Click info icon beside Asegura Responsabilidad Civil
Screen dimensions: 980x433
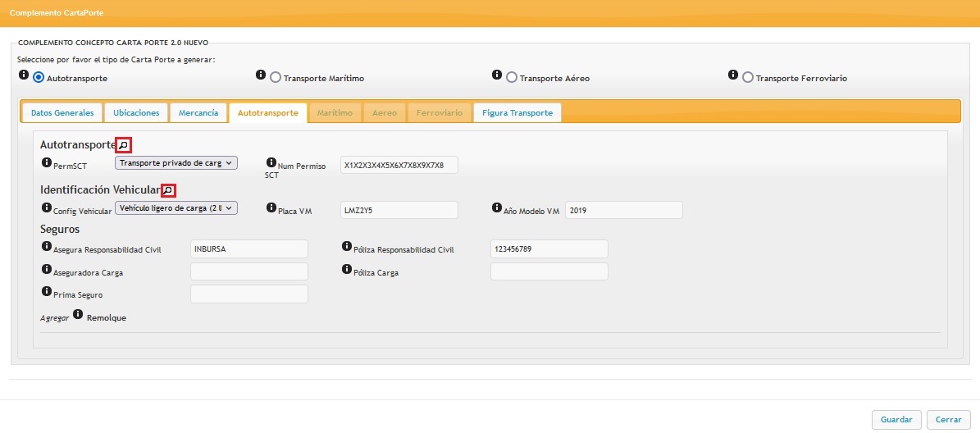coord(46,246)
